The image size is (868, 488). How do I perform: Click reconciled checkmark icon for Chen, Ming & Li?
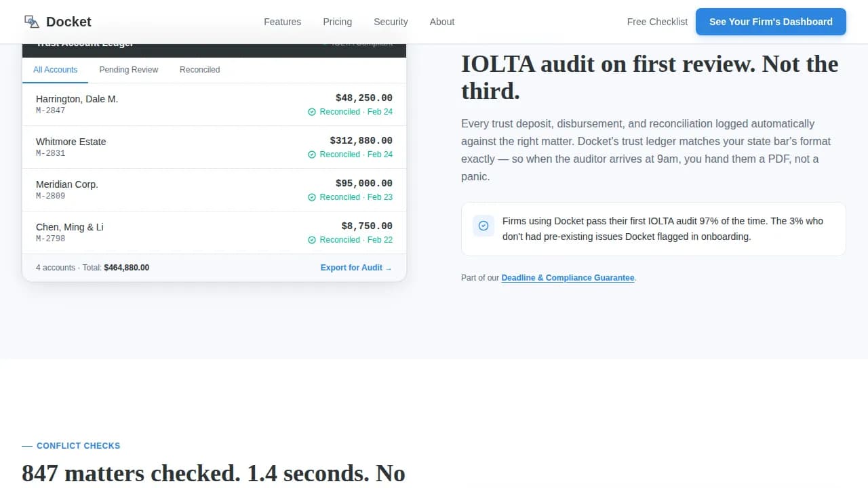(x=312, y=240)
